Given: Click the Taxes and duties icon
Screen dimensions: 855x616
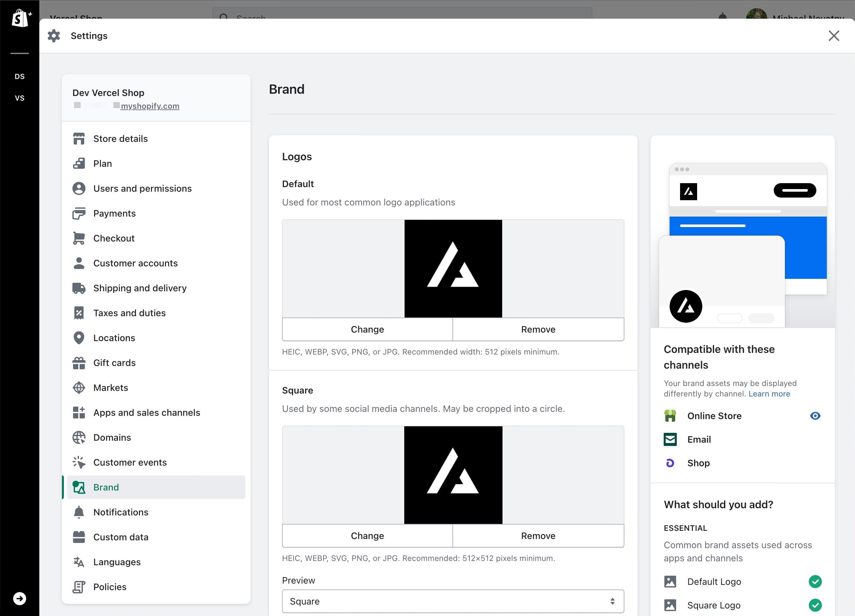Looking at the screenshot, I should click(79, 313).
